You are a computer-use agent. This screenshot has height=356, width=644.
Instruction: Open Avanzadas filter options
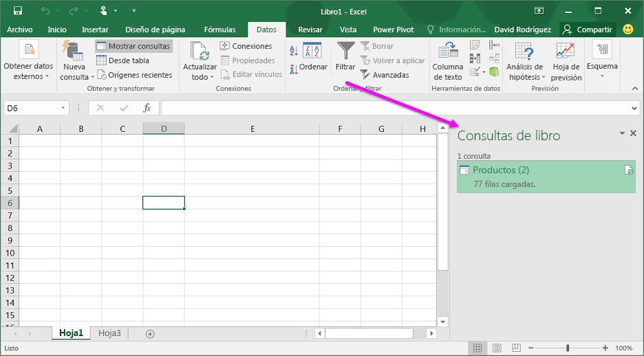pos(385,75)
